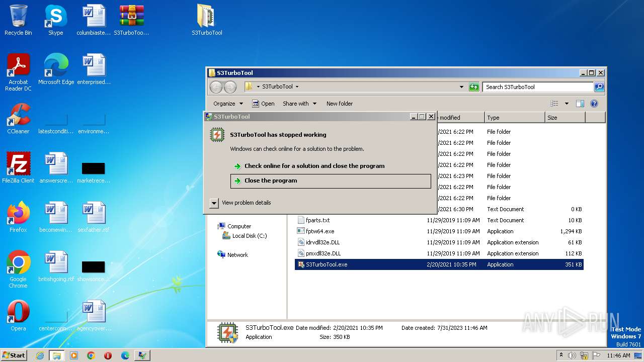Viewport: 644px width, 362px height.
Task: Sort by the Type column header
Action: point(514,118)
